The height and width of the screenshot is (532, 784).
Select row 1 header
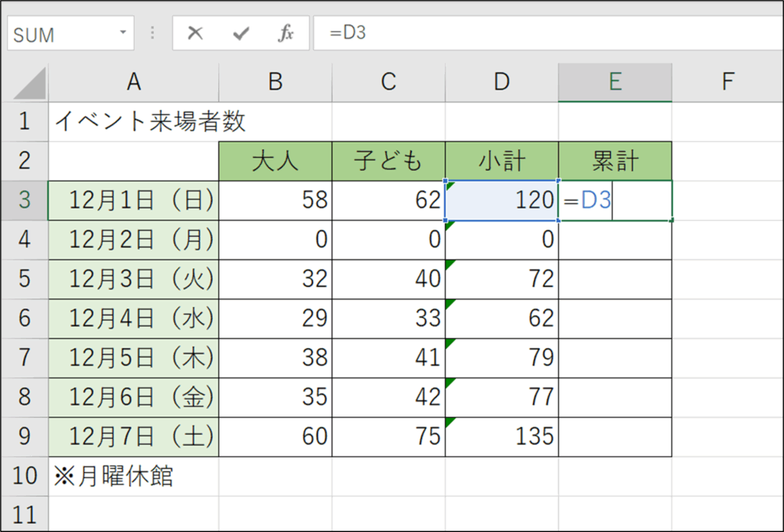click(x=24, y=122)
